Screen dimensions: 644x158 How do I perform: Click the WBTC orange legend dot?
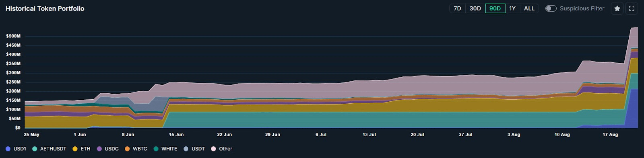[127, 149]
